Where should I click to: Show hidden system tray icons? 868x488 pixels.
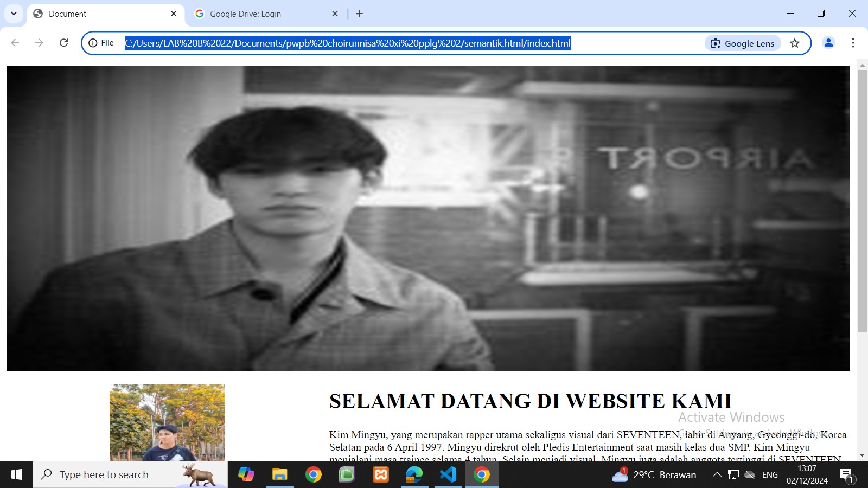pyautogui.click(x=717, y=475)
